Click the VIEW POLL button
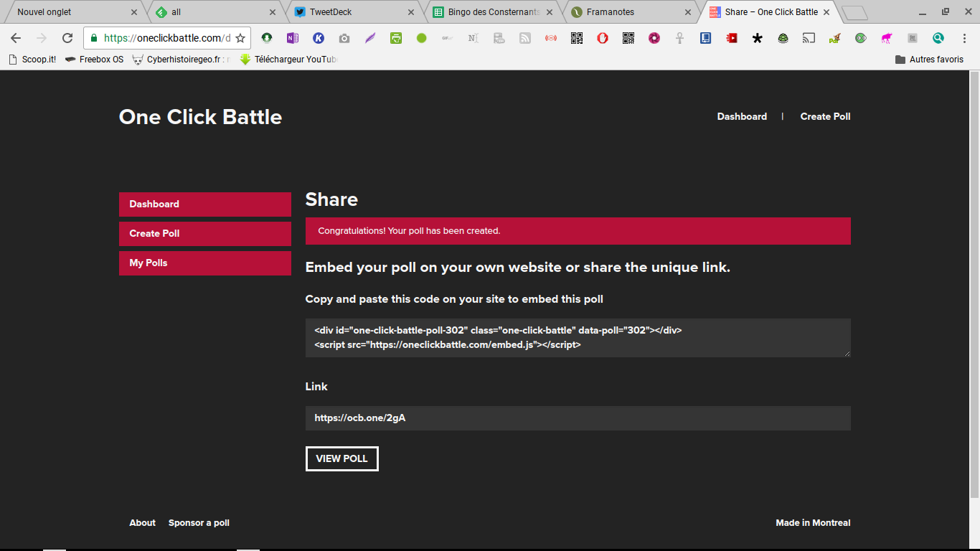Screen dimensions: 980x551 (x=342, y=458)
